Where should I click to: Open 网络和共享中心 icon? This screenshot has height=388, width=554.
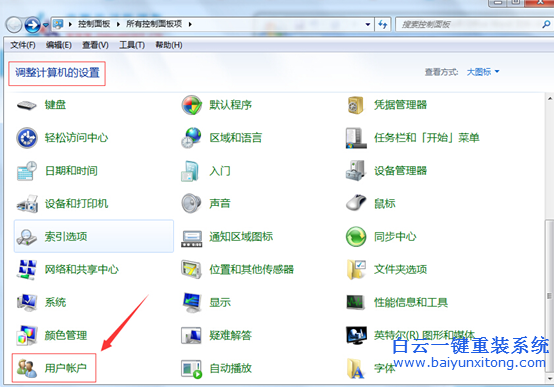26,270
